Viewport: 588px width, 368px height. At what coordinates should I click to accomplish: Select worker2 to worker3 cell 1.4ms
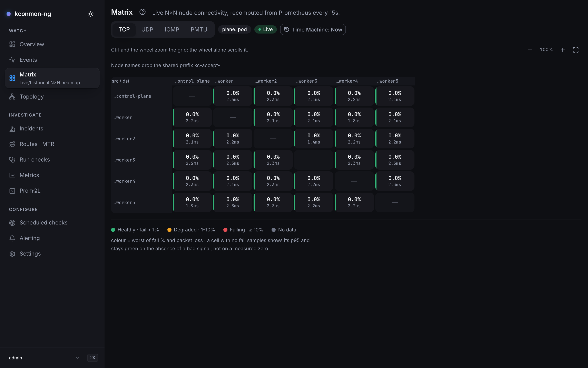tap(313, 139)
